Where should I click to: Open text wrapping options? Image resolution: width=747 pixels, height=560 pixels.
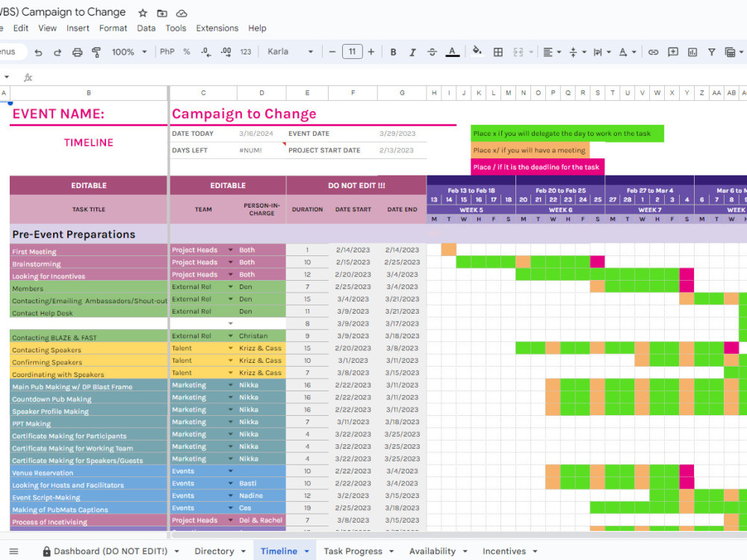602,52
